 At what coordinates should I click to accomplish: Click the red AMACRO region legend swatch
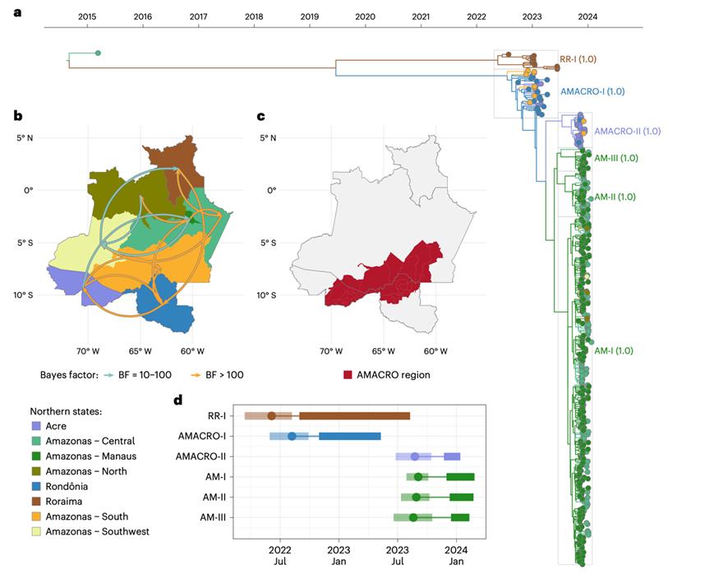pos(348,375)
